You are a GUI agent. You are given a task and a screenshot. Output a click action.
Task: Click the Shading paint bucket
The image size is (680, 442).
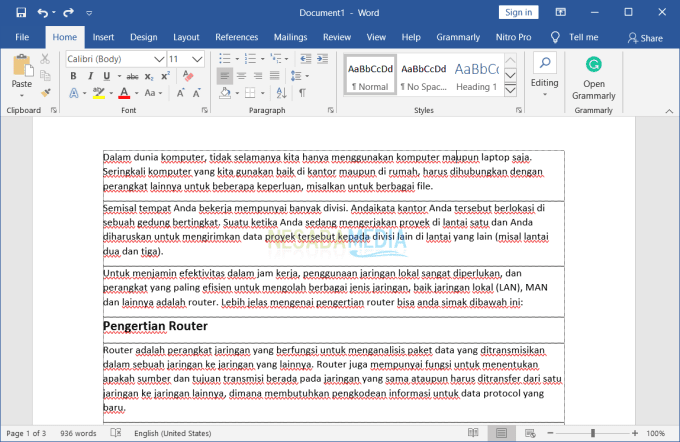(225, 93)
